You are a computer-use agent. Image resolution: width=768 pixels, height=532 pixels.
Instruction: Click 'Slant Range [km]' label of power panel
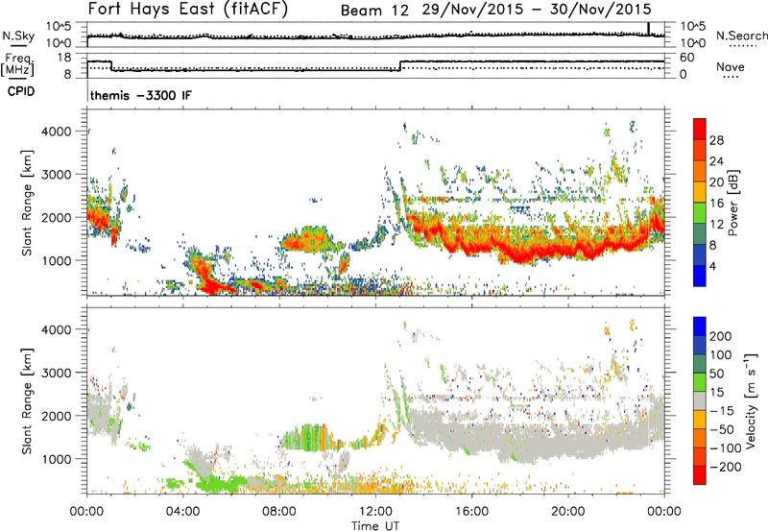click(27, 203)
